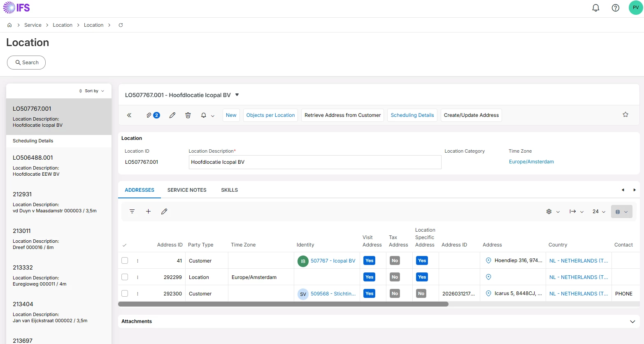Collapse the side list with double chevron

(129, 115)
